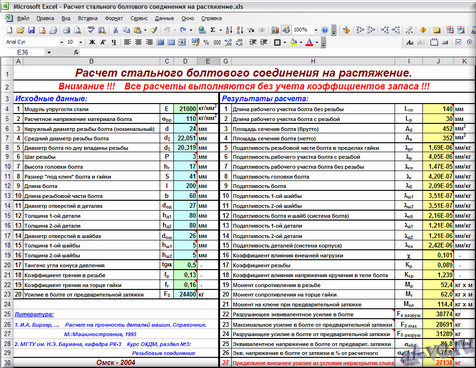The image size is (476, 368).
Task: Open the Формат menu
Action: click(114, 18)
